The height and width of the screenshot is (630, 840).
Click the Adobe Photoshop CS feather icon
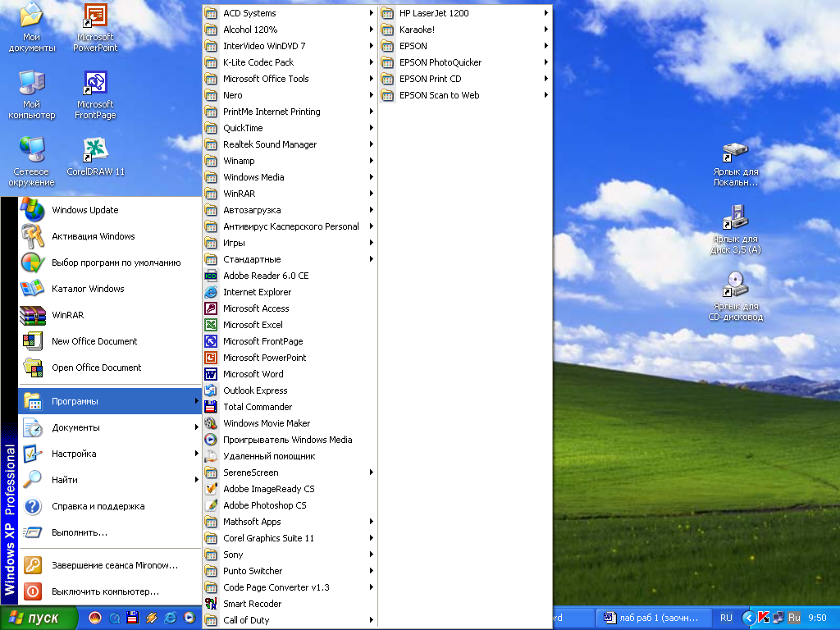click(211, 505)
